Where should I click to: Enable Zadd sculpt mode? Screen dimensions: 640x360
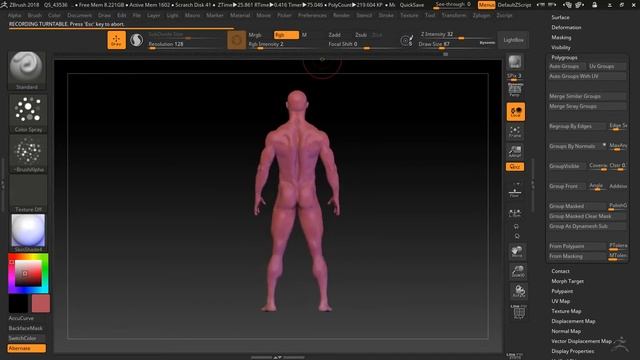click(x=334, y=35)
